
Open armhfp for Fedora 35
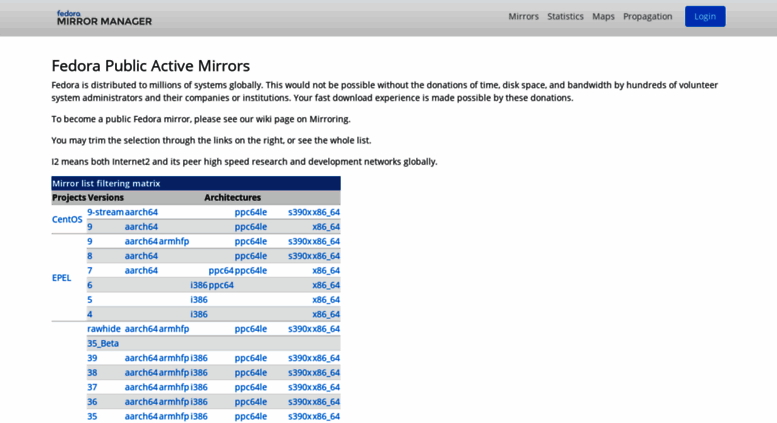coord(174,417)
